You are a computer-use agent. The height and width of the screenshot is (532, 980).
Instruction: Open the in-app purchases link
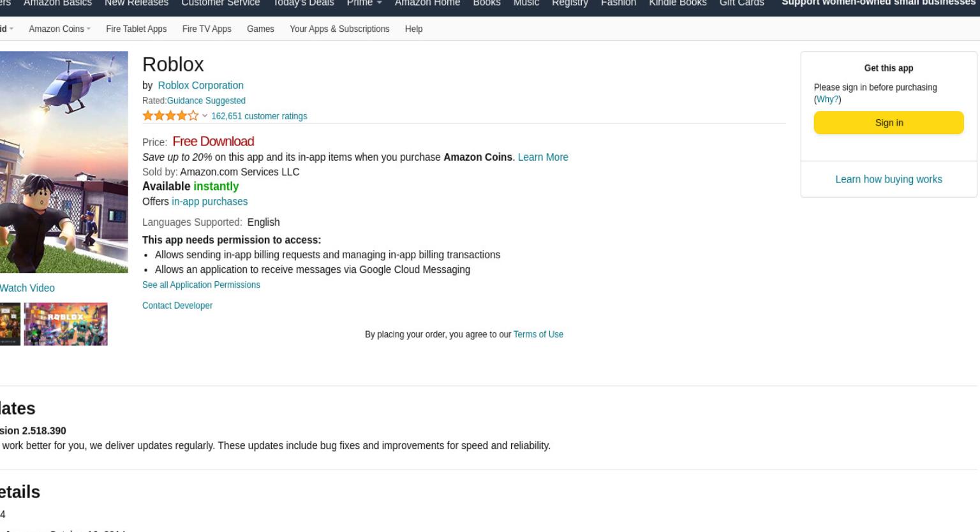coord(209,202)
